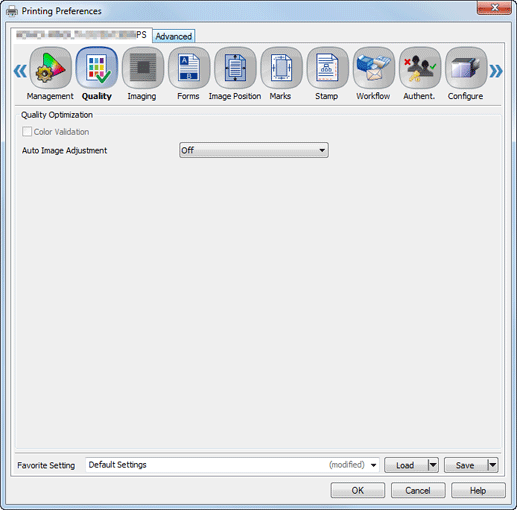This screenshot has width=517, height=510.
Task: Expand the Load button arrow menu
Action: click(433, 465)
